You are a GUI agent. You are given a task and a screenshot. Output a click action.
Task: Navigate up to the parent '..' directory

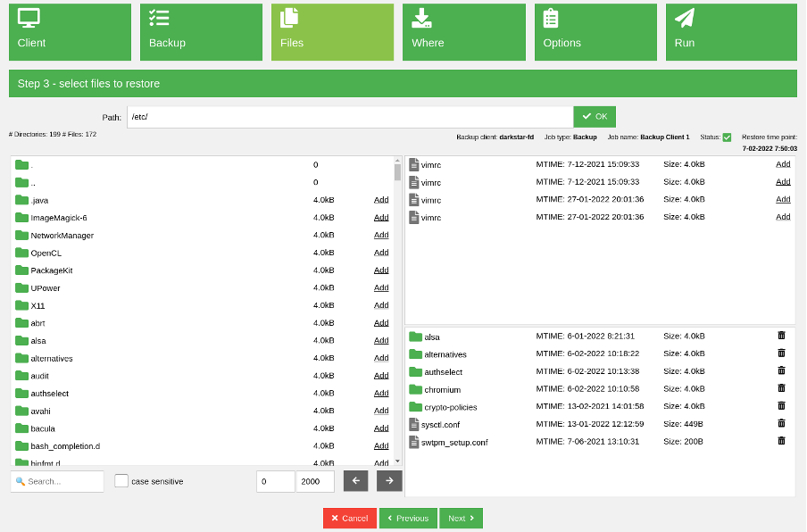pos(33,182)
